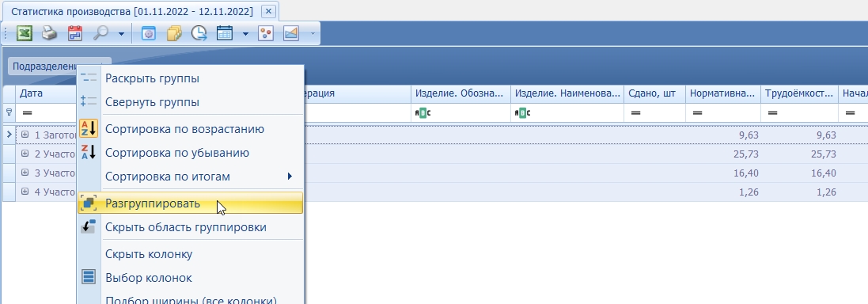Click the 1,26 value in the Нормативна... column
This screenshot has height=304, width=868.
[x=749, y=192]
